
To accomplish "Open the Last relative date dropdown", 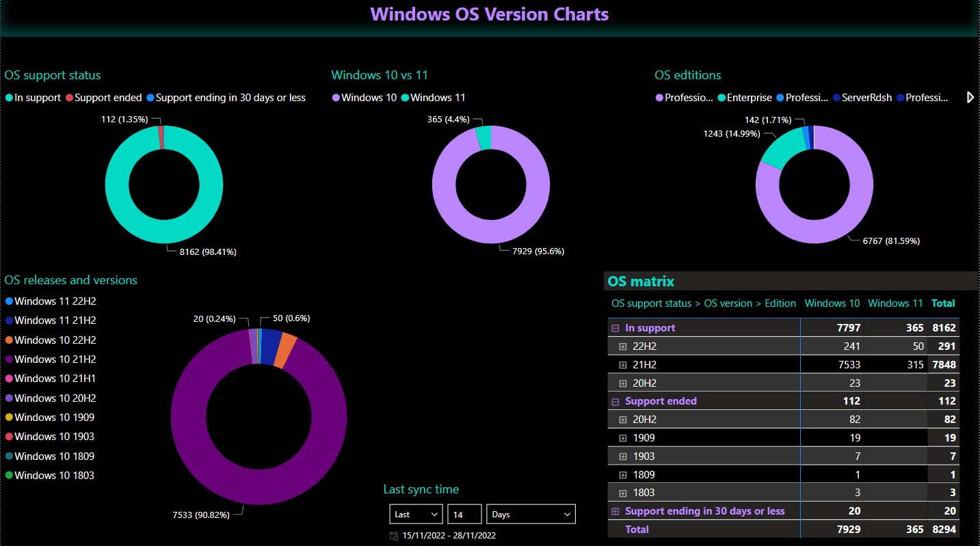I will (x=416, y=514).
